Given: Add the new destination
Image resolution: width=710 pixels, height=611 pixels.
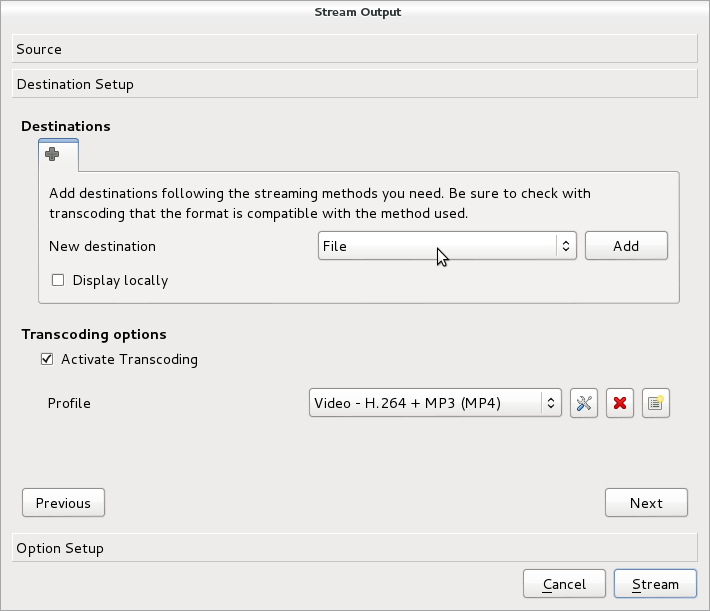Looking at the screenshot, I should (x=626, y=246).
